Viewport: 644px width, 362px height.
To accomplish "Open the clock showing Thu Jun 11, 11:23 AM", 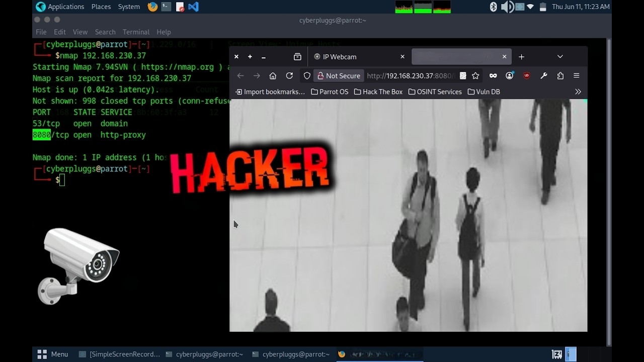I will pyautogui.click(x=581, y=7).
